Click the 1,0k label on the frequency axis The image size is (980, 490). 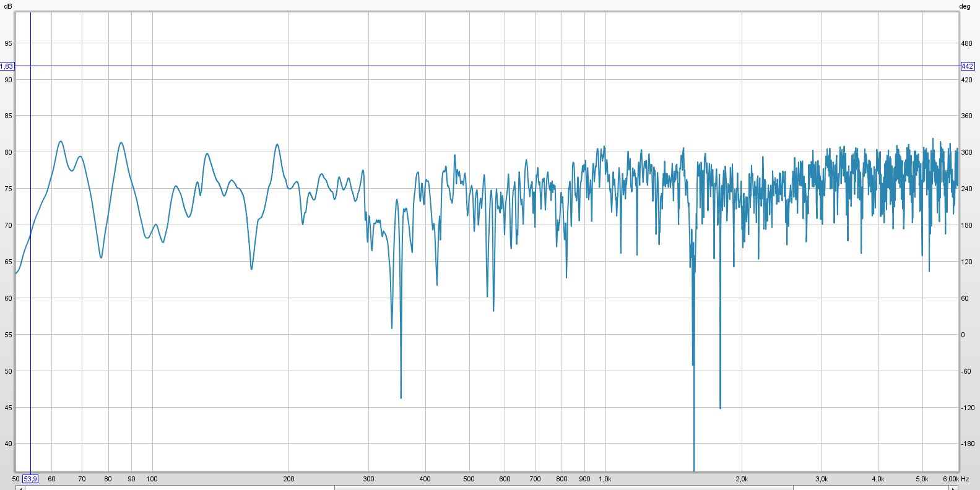(x=605, y=479)
